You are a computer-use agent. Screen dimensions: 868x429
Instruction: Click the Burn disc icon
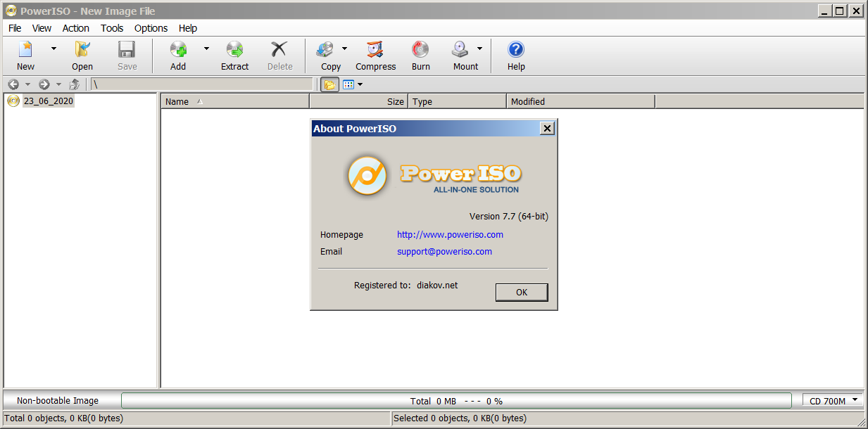(x=420, y=49)
